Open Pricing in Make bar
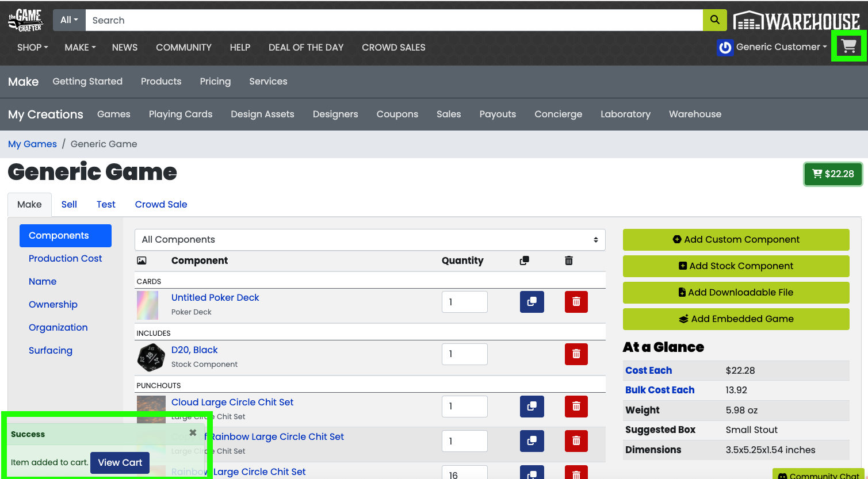Screen dimensions: 868x479 [x=215, y=82]
